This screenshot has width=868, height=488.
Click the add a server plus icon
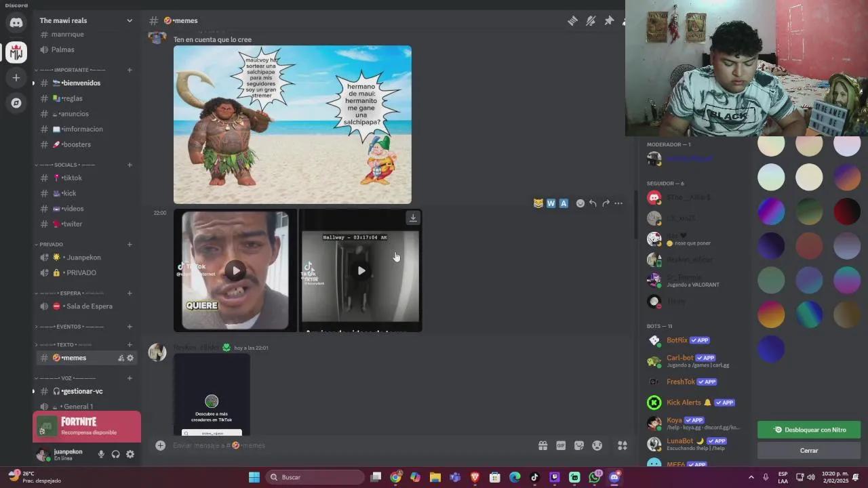(16, 78)
